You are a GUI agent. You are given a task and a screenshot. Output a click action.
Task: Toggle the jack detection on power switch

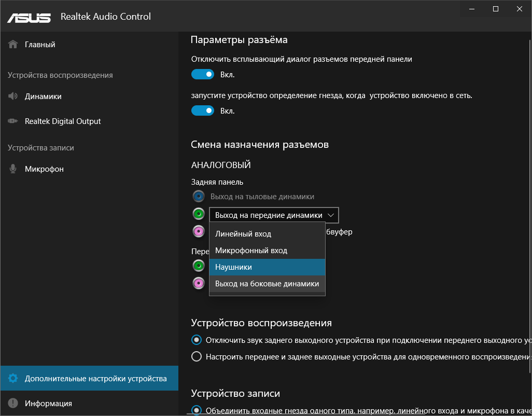[x=203, y=111]
